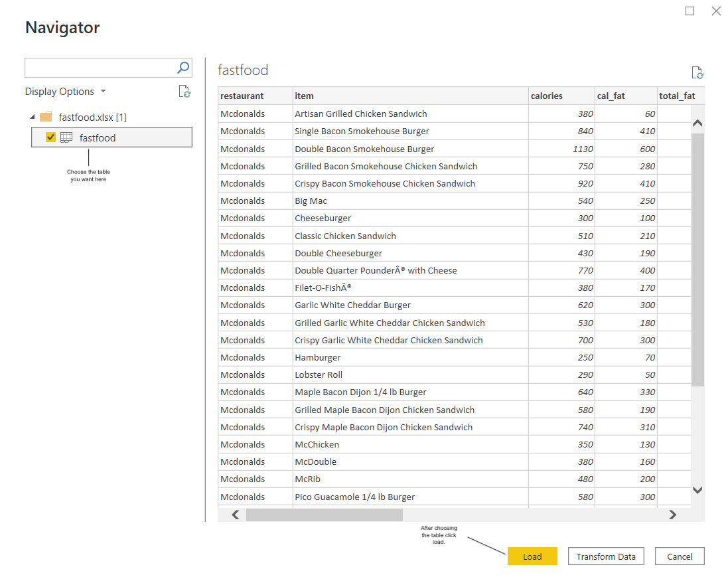This screenshot has width=728, height=579.
Task: Click the Cancel button
Action: [680, 556]
